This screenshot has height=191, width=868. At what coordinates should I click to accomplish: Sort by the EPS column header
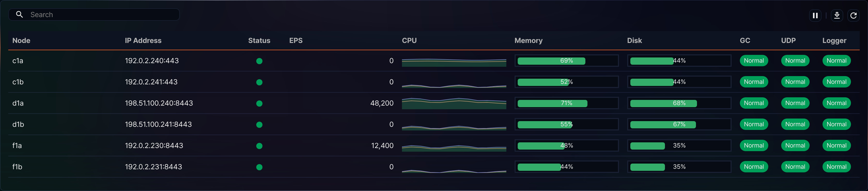coord(296,40)
